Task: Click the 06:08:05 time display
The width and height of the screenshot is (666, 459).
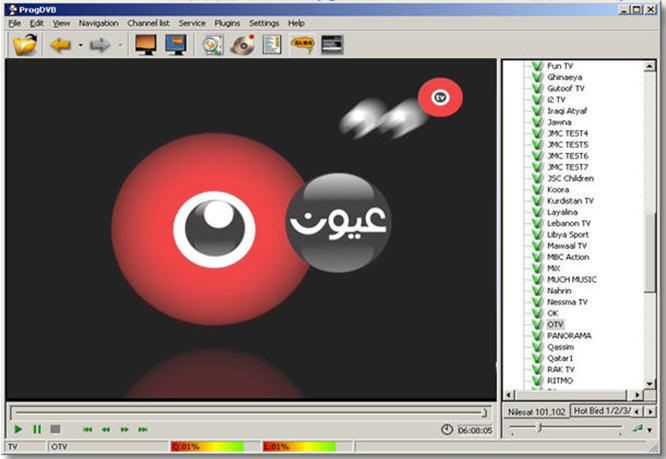Action: 475,430
